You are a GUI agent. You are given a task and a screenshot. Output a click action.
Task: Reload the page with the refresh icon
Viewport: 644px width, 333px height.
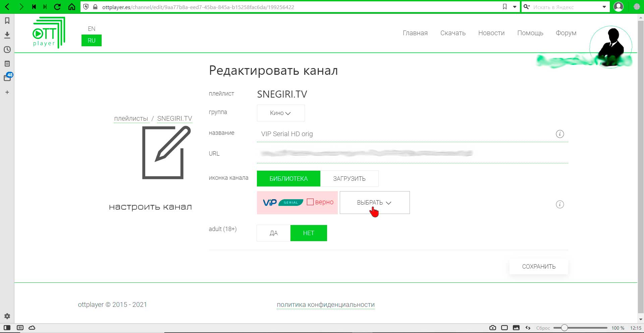click(x=57, y=7)
